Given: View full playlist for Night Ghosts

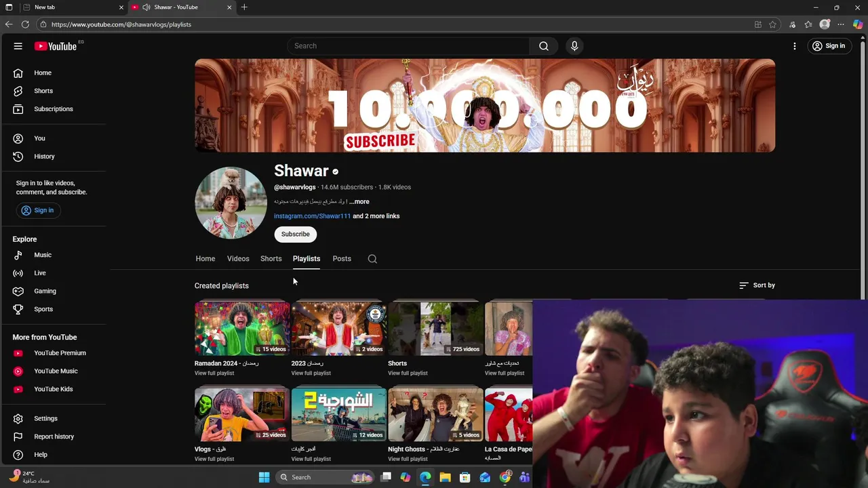Looking at the screenshot, I should tap(408, 460).
